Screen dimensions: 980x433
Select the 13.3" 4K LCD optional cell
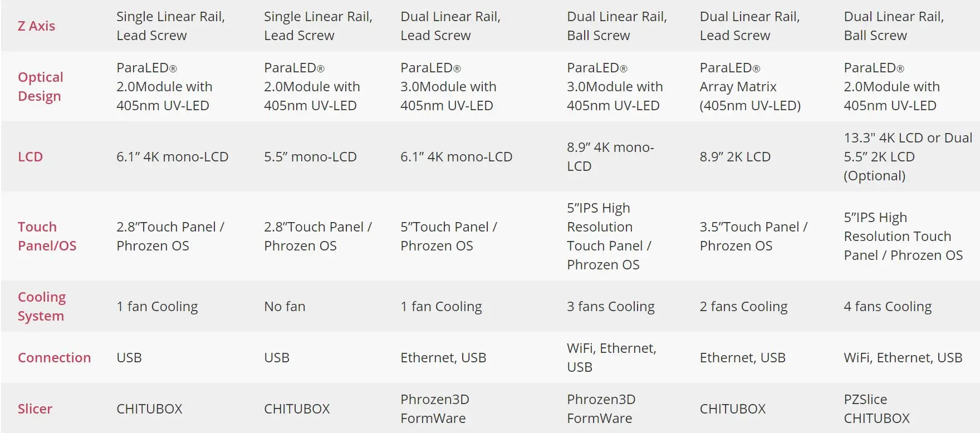pos(908,156)
